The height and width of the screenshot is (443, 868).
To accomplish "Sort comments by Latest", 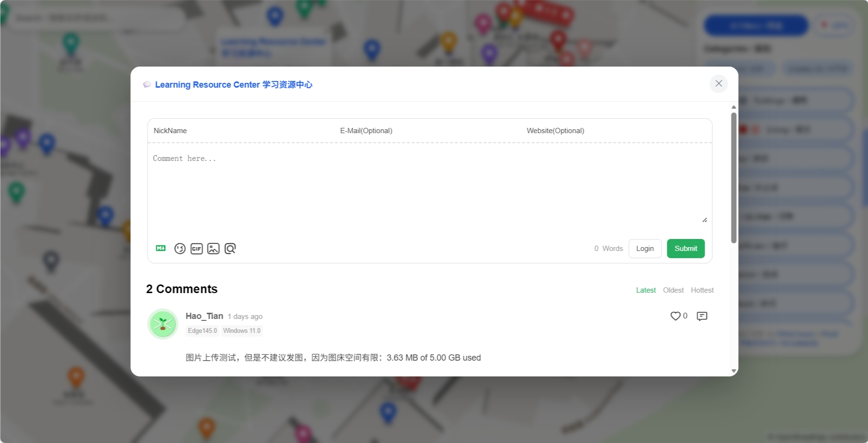I will (646, 290).
